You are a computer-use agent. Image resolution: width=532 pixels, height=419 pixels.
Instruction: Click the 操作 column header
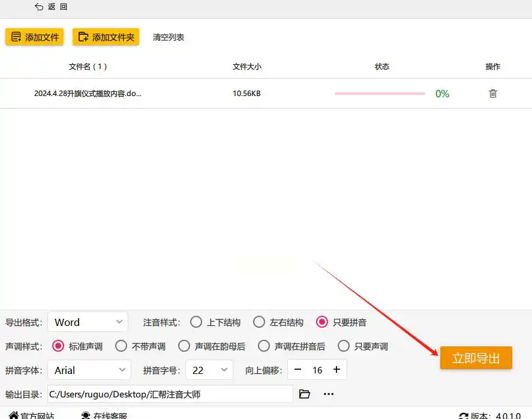click(492, 67)
